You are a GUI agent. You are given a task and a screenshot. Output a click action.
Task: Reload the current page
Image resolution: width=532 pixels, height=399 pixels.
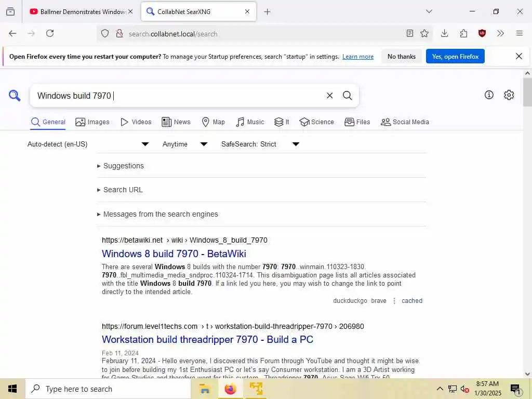tap(50, 33)
